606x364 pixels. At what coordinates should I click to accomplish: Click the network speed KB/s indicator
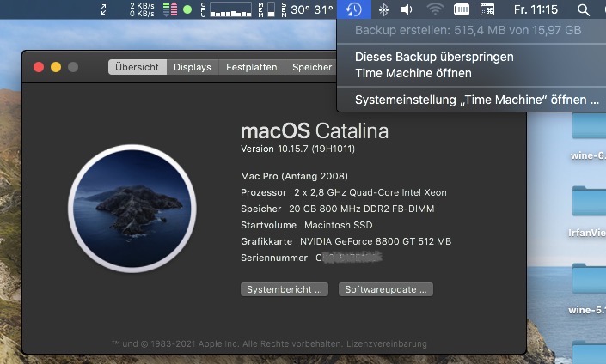(142, 9)
